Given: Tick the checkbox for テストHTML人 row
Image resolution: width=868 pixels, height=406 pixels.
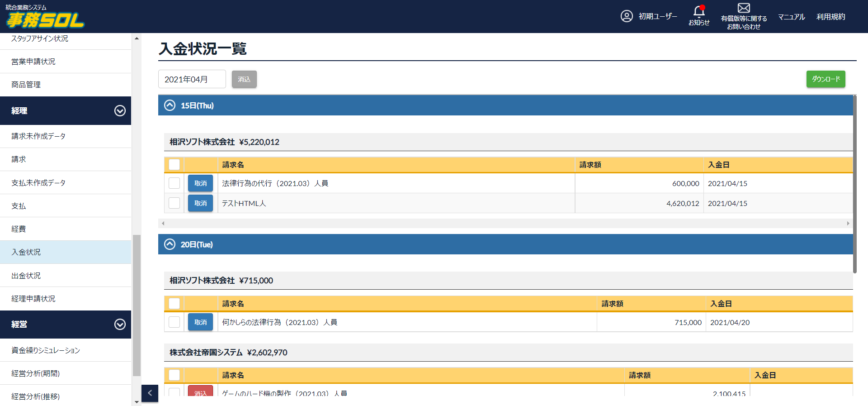Looking at the screenshot, I should [x=174, y=203].
